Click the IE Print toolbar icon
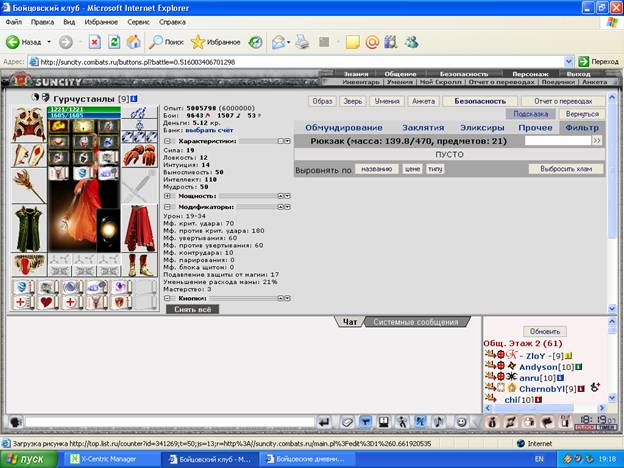 point(302,42)
